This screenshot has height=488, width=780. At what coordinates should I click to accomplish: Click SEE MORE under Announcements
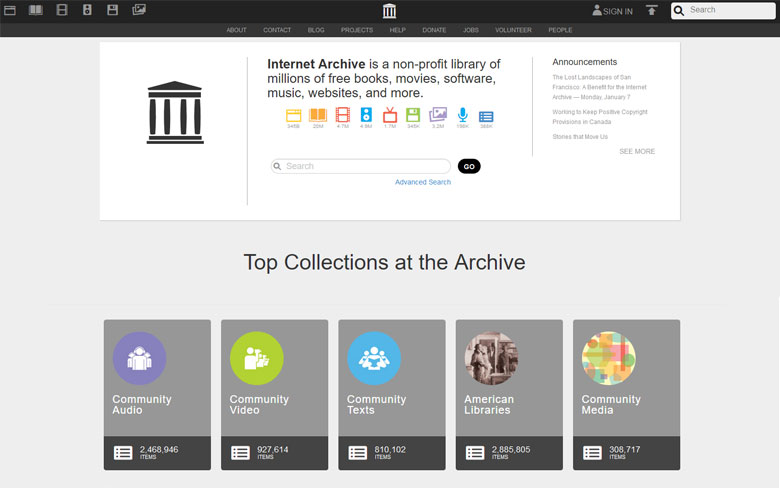637,151
